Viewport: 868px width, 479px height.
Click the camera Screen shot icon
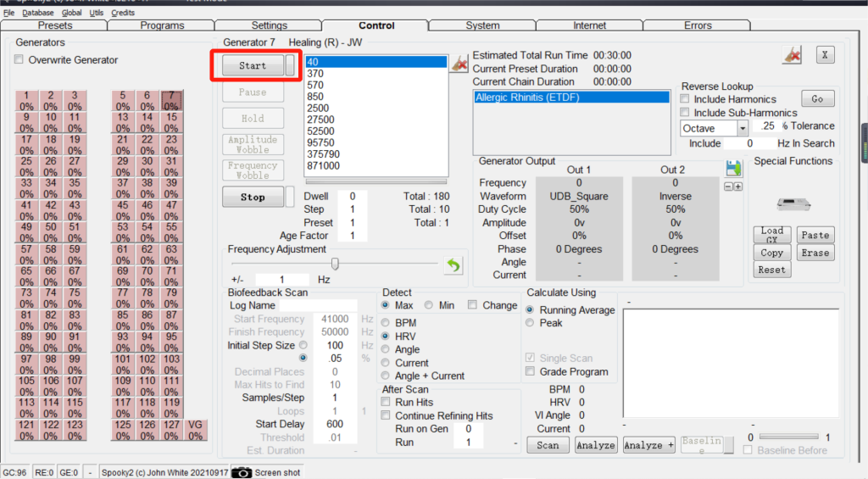[241, 472]
